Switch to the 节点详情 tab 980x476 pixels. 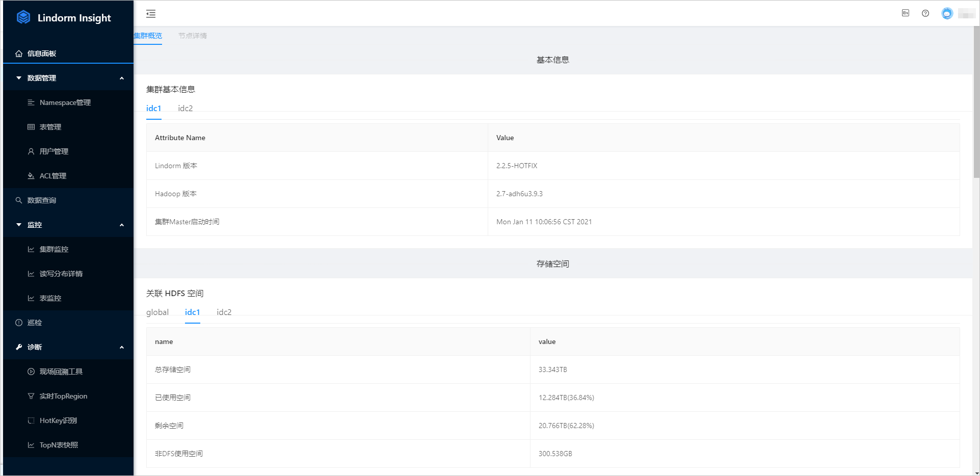pyautogui.click(x=193, y=36)
